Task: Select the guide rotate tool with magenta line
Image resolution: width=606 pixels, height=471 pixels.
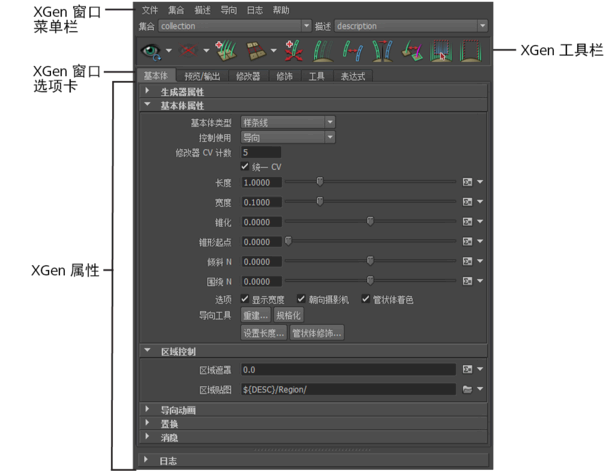Action: click(x=412, y=51)
